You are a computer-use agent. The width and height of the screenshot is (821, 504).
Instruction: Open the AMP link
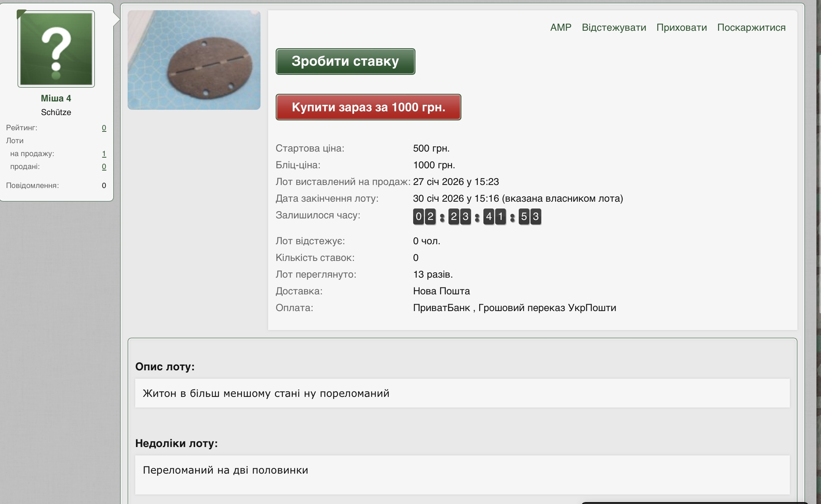coord(560,28)
